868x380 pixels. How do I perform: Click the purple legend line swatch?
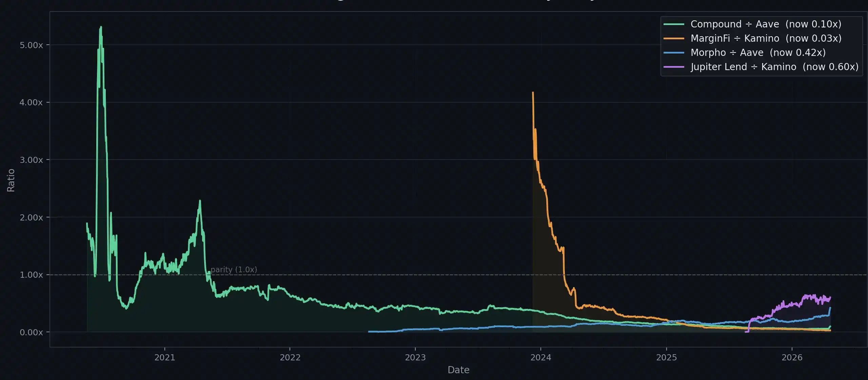(x=674, y=67)
